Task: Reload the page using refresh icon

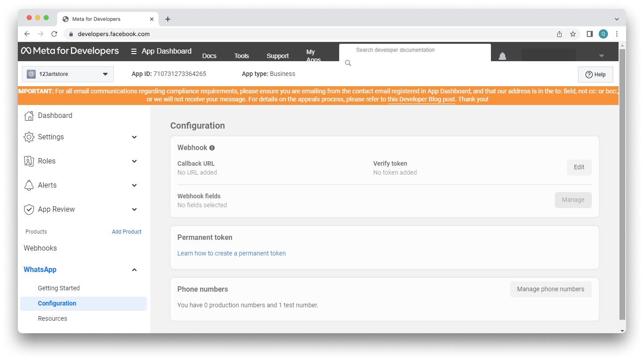Action: tap(54, 34)
